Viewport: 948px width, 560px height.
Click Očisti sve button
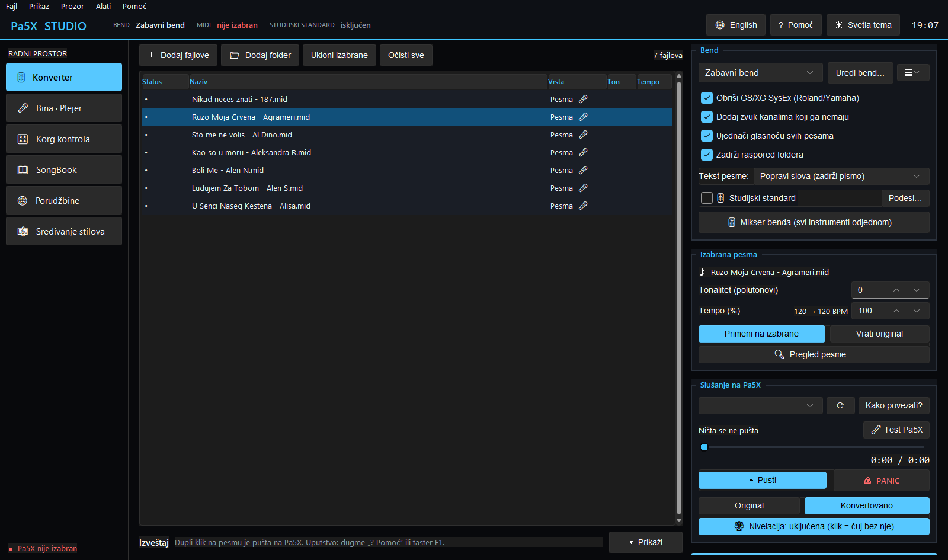point(406,55)
